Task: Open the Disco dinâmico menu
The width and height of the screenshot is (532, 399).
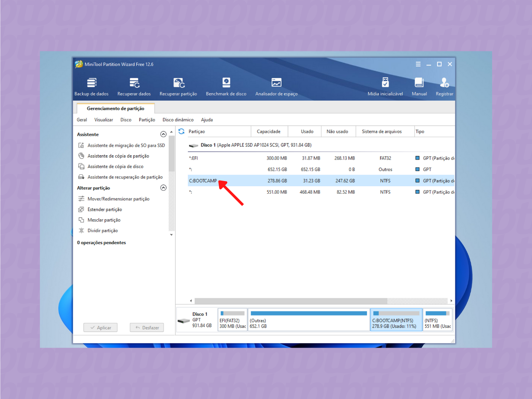Action: point(178,120)
